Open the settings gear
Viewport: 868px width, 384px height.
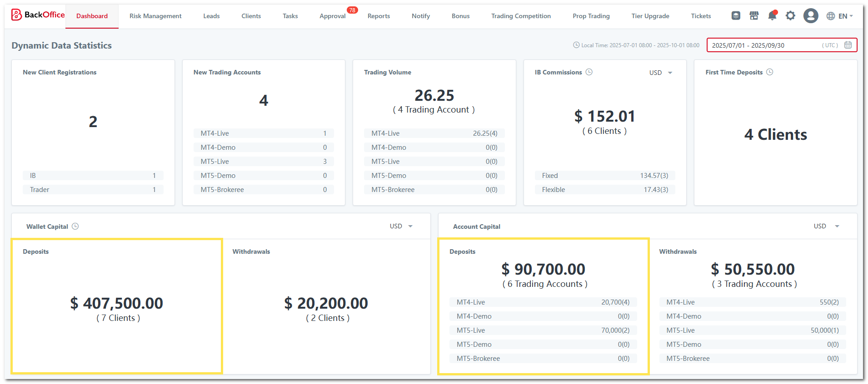coord(791,16)
